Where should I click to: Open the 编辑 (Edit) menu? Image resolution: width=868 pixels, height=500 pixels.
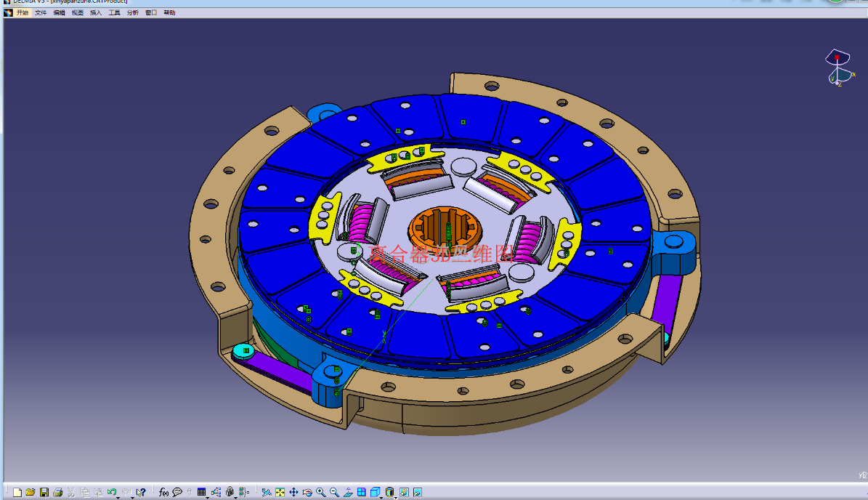[60, 13]
